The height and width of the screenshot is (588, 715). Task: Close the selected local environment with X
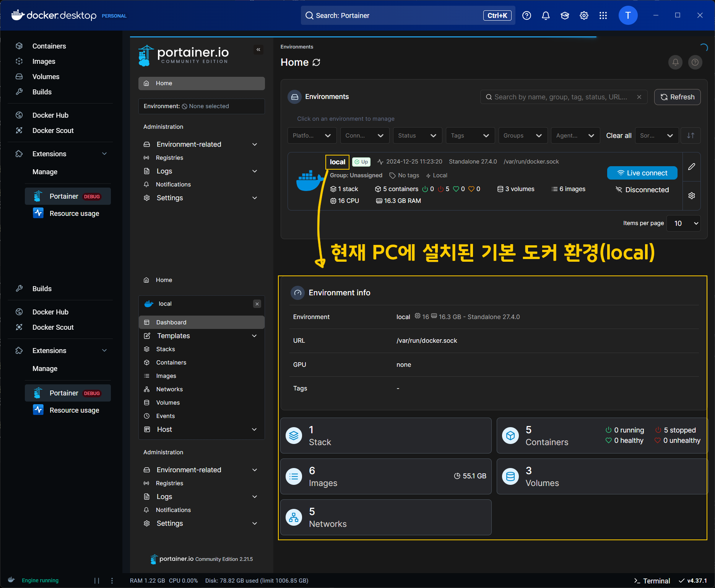pos(257,304)
